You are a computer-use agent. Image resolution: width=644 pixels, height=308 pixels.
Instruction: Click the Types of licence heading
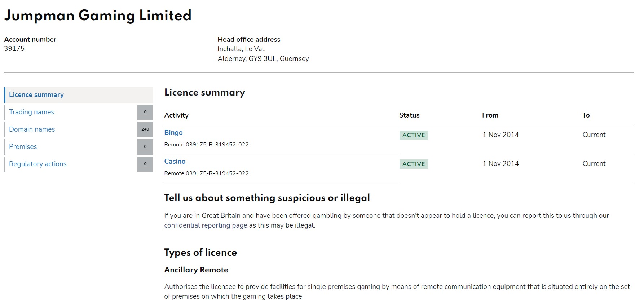200,252
